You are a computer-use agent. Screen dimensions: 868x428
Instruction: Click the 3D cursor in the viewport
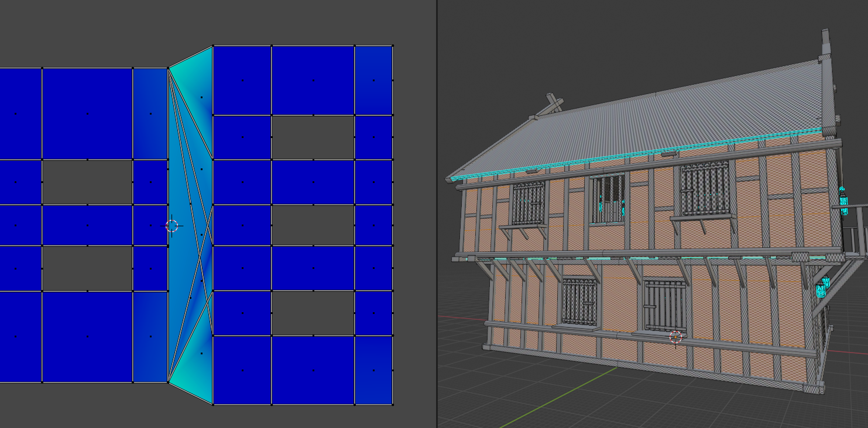[x=675, y=337]
